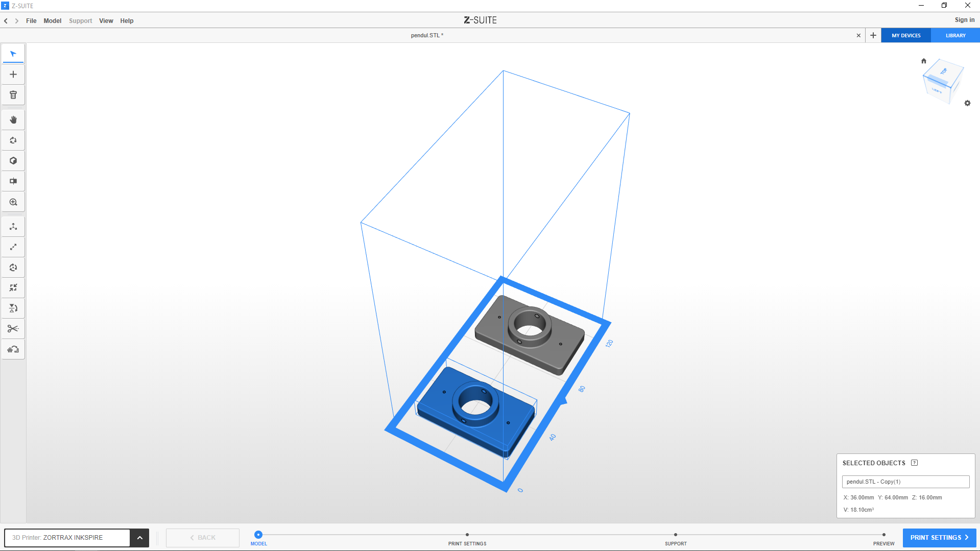The width and height of the screenshot is (980, 551).
Task: Click Sign in link
Action: click(x=964, y=20)
